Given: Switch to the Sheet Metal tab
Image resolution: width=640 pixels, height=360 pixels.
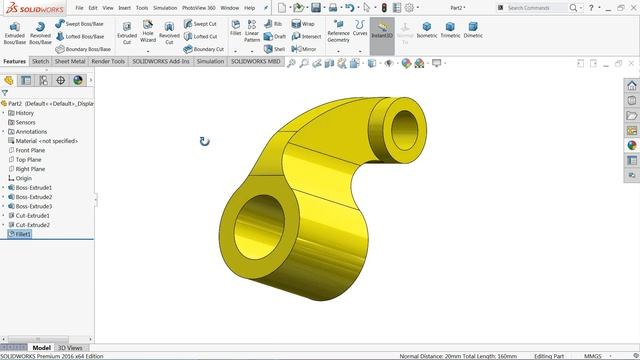Looking at the screenshot, I should [70, 61].
